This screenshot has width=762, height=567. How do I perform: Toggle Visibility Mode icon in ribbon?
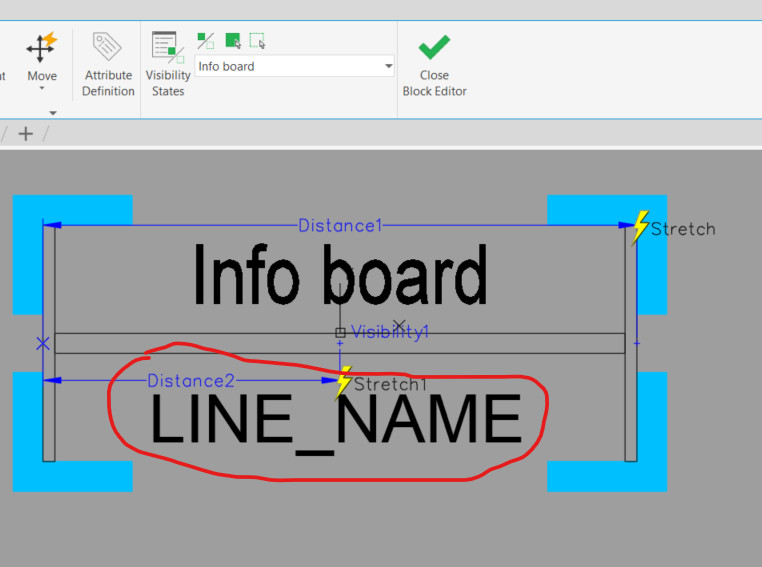point(205,41)
